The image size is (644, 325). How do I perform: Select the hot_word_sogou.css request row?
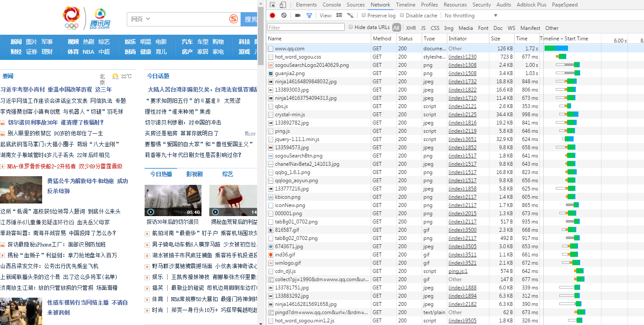(455, 57)
